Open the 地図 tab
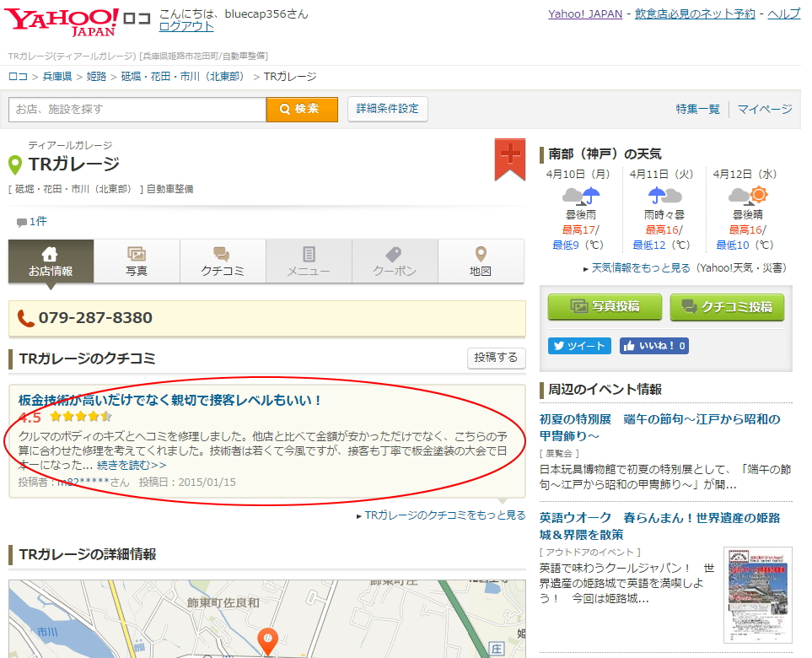The image size is (812, 658). pos(481,262)
